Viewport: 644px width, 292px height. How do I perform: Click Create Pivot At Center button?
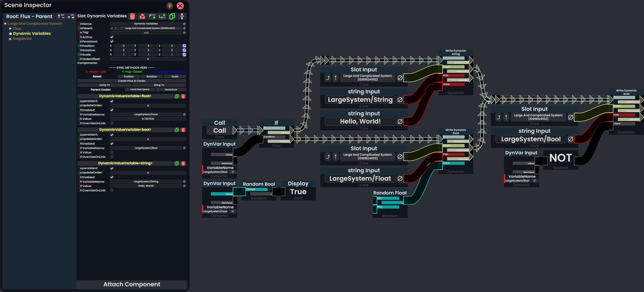132,81
